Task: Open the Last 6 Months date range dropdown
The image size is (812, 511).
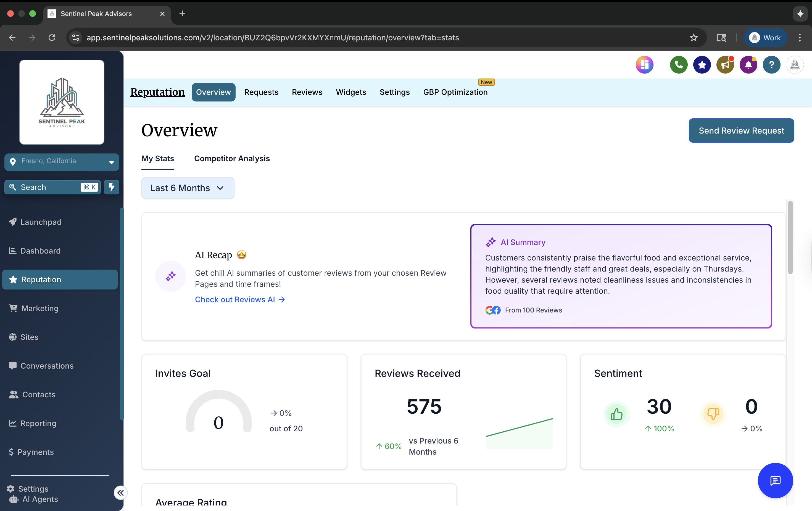Action: click(x=188, y=188)
